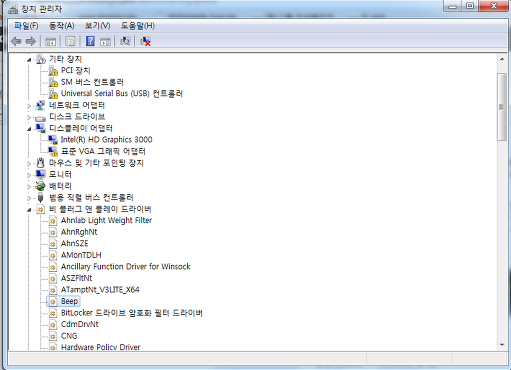
Task: Expand the 배터리 category
Action: [29, 186]
